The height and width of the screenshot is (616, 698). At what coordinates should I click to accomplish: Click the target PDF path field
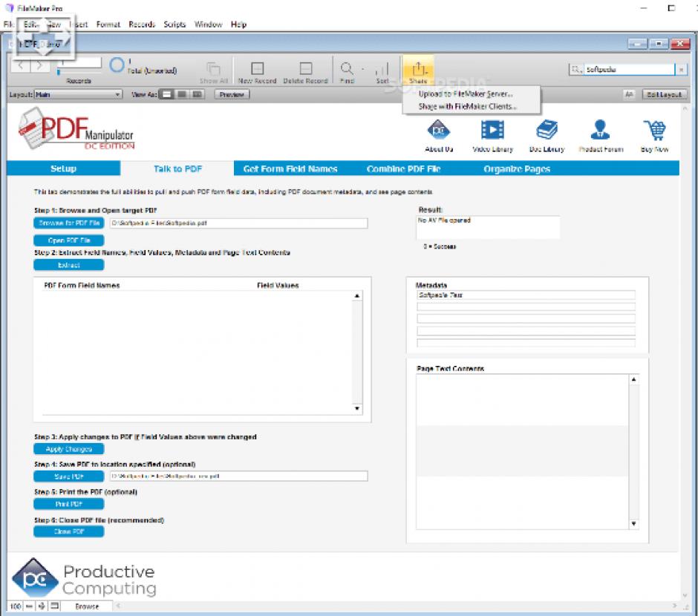click(239, 223)
